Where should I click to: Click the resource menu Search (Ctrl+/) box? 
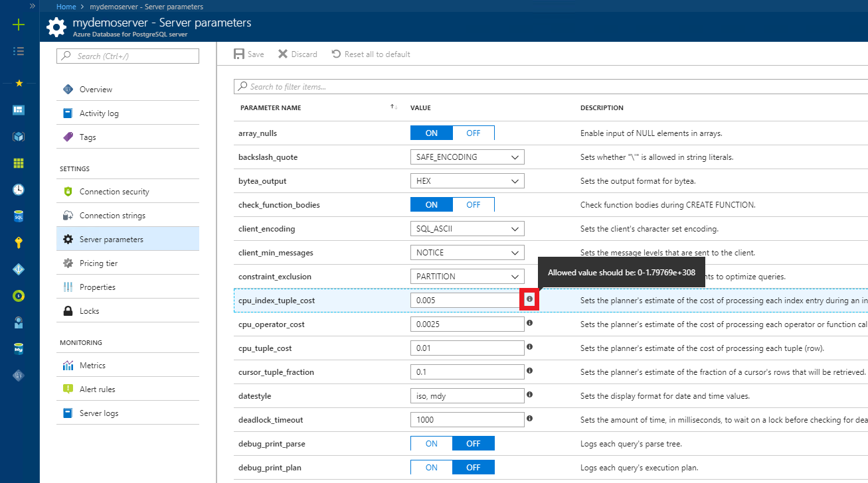coord(128,56)
